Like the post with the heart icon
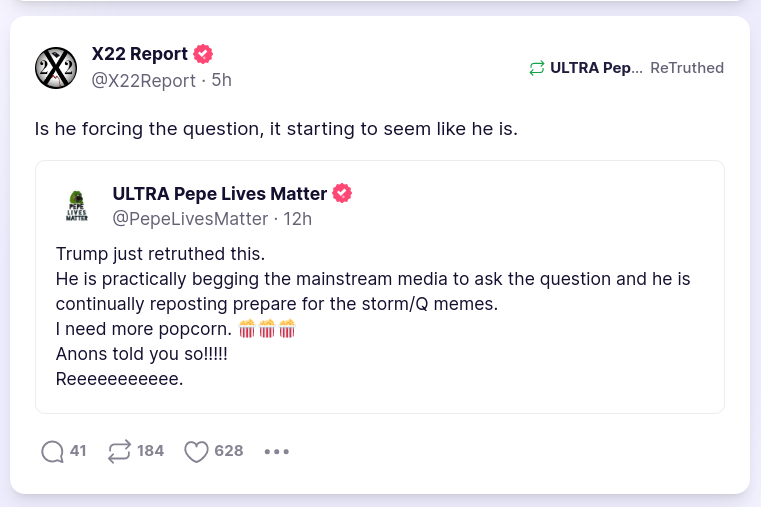The width and height of the screenshot is (761, 507). pyautogui.click(x=196, y=451)
